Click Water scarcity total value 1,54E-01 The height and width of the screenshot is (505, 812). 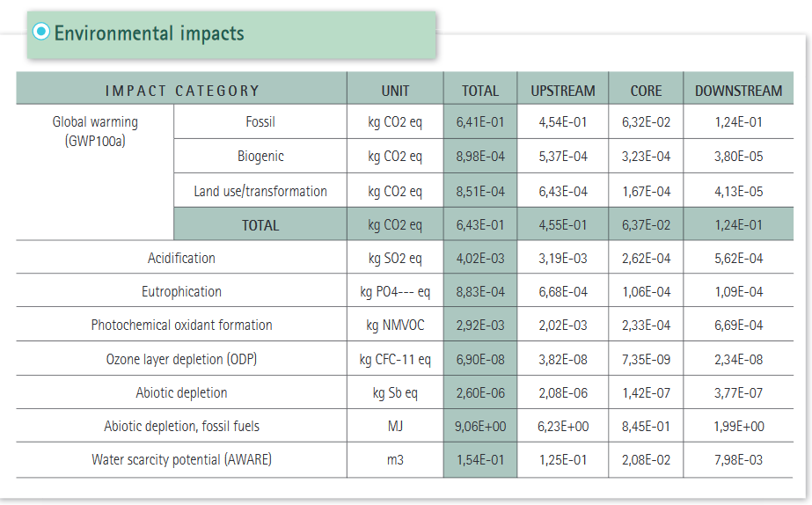tap(480, 459)
